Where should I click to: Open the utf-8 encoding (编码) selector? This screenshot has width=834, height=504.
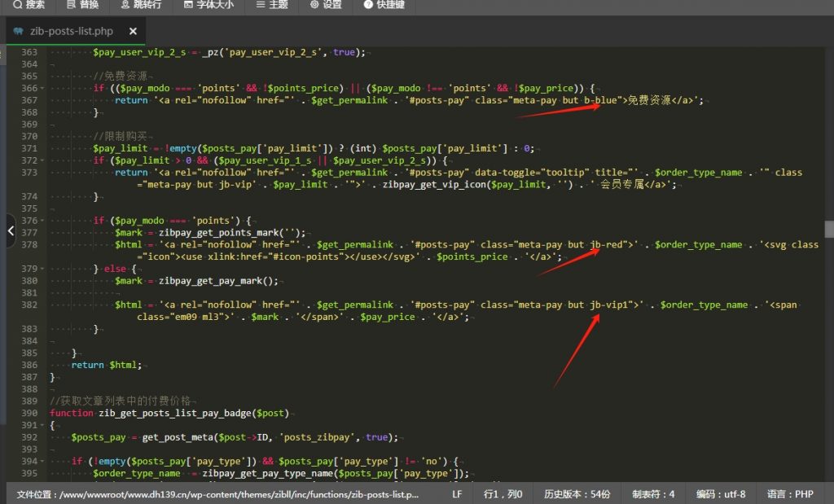[720, 494]
